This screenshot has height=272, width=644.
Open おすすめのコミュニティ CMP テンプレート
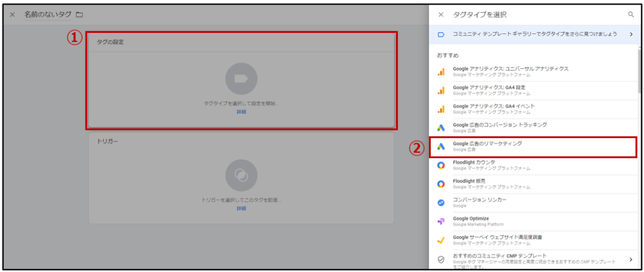point(535,259)
